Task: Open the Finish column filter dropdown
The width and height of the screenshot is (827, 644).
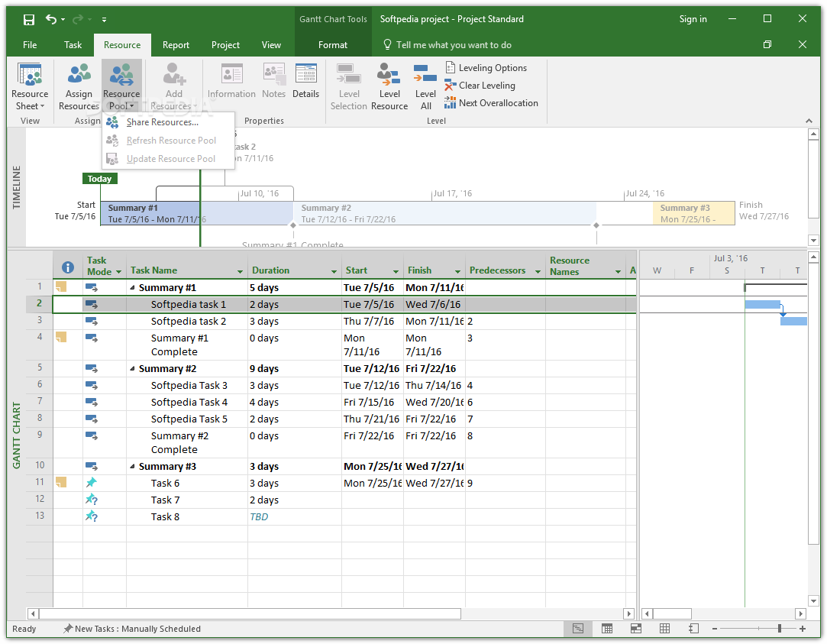Action: (x=457, y=272)
